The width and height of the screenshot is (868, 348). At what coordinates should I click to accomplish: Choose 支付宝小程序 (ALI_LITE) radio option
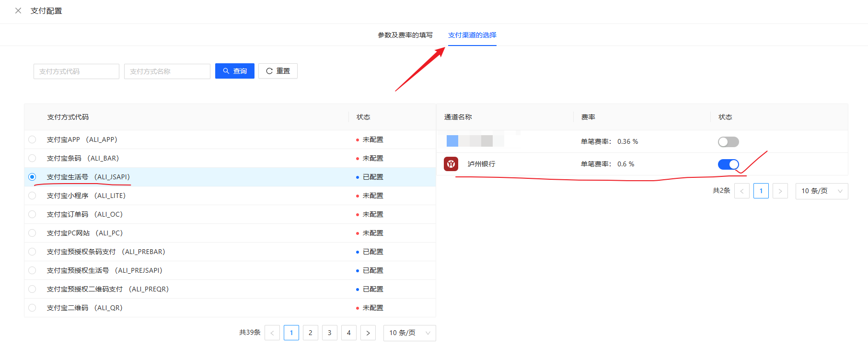(x=32, y=196)
